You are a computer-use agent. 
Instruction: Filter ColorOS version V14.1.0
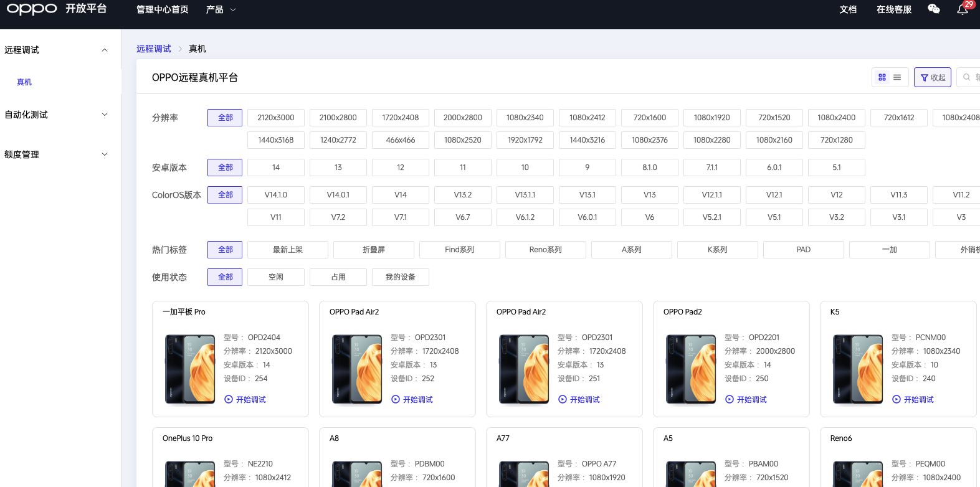point(276,195)
